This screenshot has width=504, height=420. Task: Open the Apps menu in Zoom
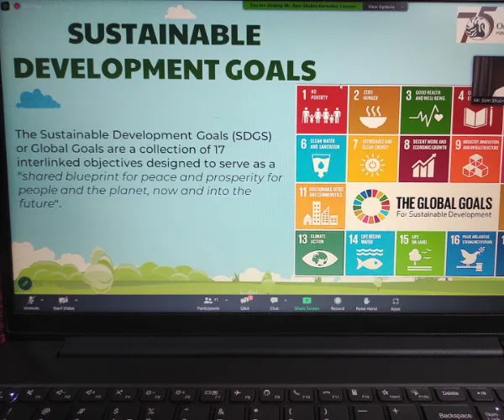click(396, 305)
